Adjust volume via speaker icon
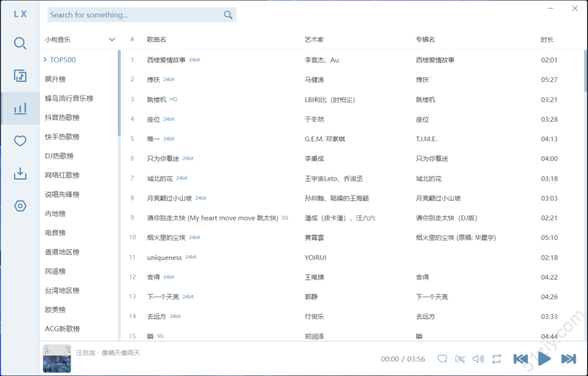The width and height of the screenshot is (588, 376). pos(478,359)
